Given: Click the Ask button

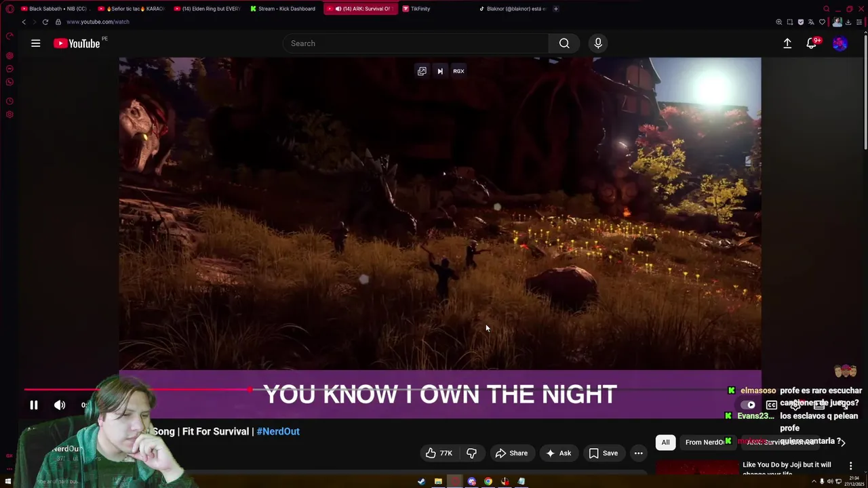Looking at the screenshot, I should pos(558,453).
